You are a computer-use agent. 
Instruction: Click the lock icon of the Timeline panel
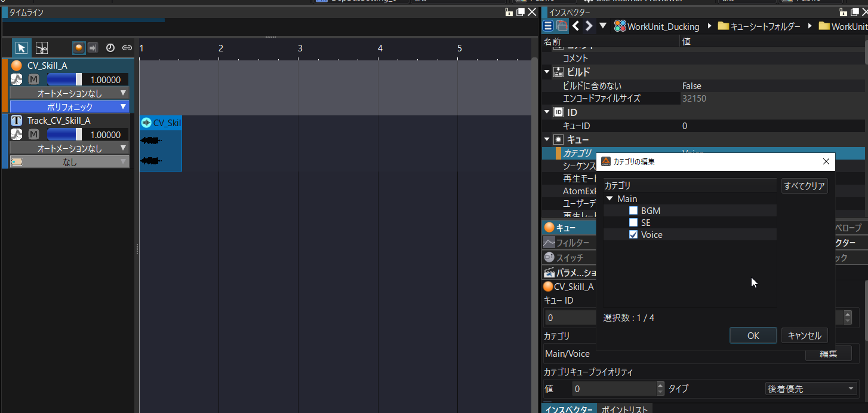click(509, 12)
